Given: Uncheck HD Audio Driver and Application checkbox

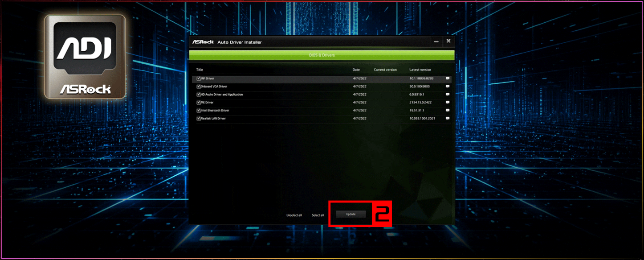Looking at the screenshot, I should (199, 95).
